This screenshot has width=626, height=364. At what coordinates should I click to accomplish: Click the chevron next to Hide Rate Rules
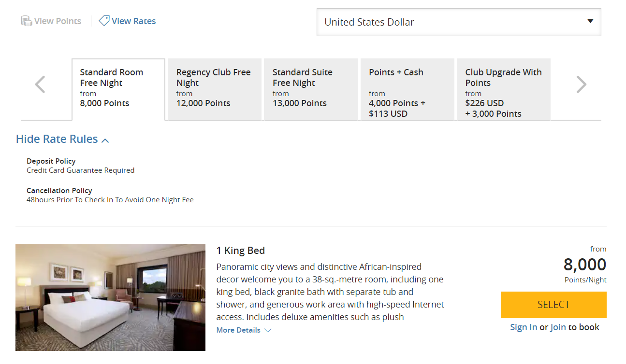point(105,140)
